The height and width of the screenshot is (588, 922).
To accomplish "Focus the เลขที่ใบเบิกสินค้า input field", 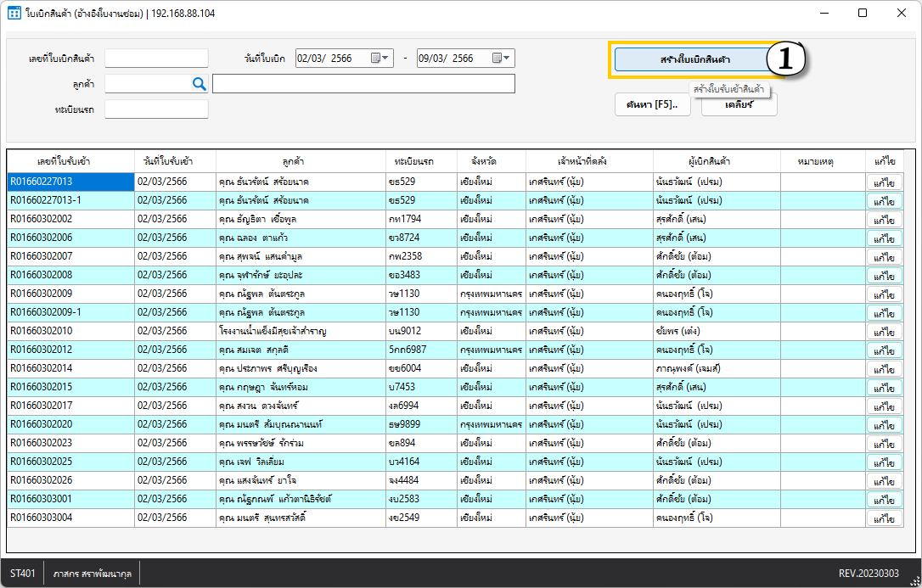I will [156, 58].
